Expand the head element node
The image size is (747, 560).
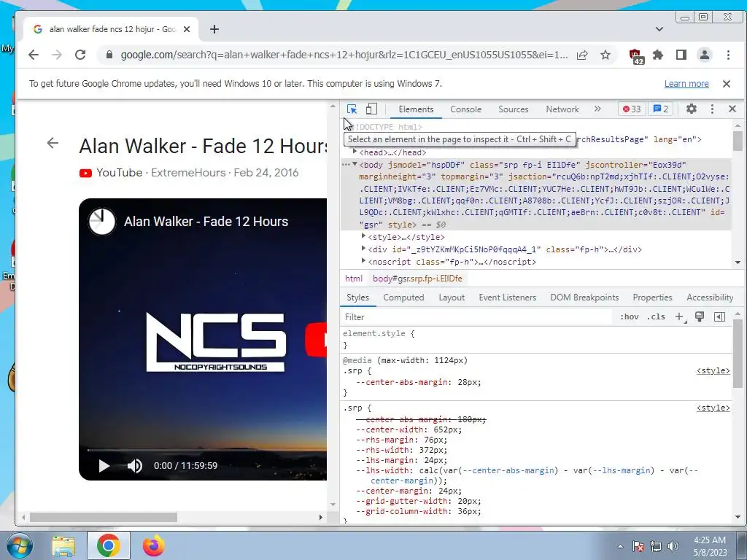click(355, 152)
